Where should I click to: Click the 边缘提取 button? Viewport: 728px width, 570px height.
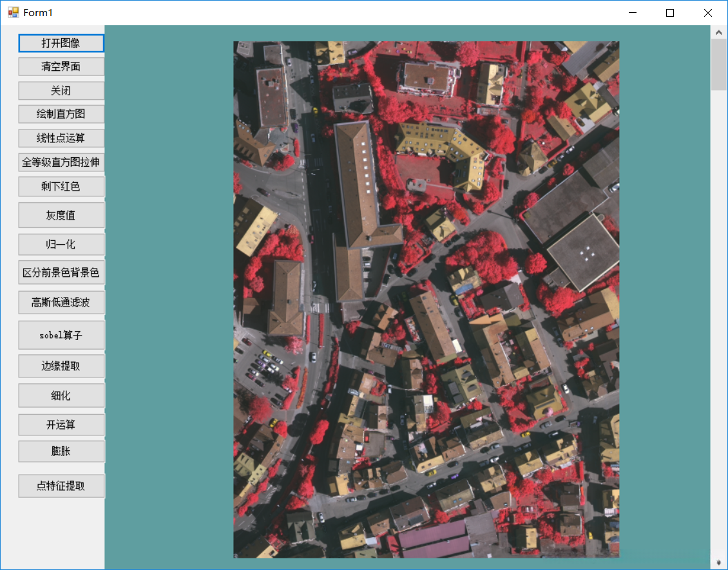pos(61,366)
